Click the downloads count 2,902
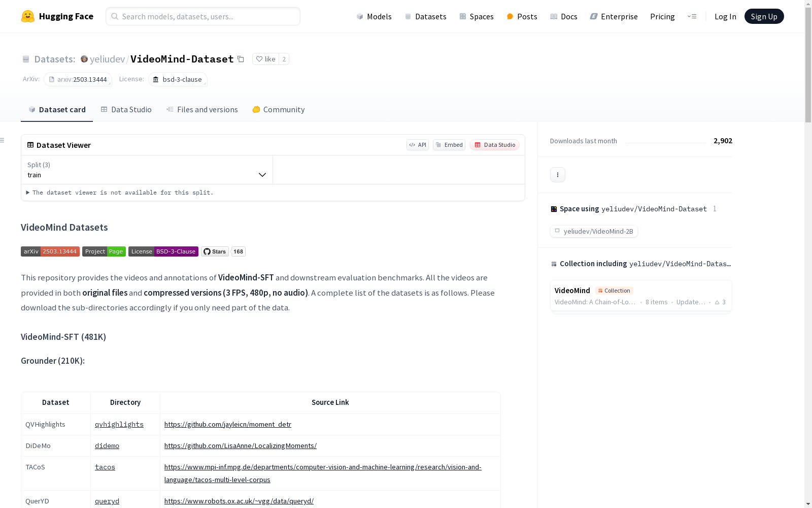Image resolution: width=812 pixels, height=508 pixels. (723, 141)
